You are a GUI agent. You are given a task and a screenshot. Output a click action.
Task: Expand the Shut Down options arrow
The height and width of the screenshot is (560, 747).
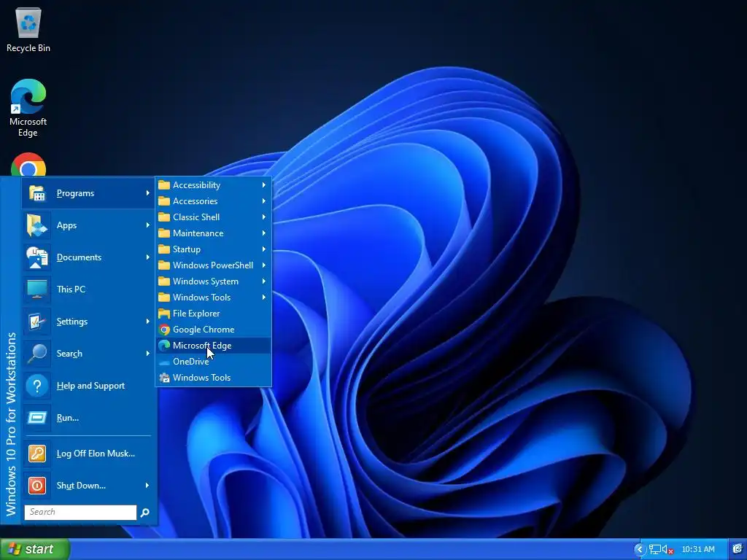147,485
